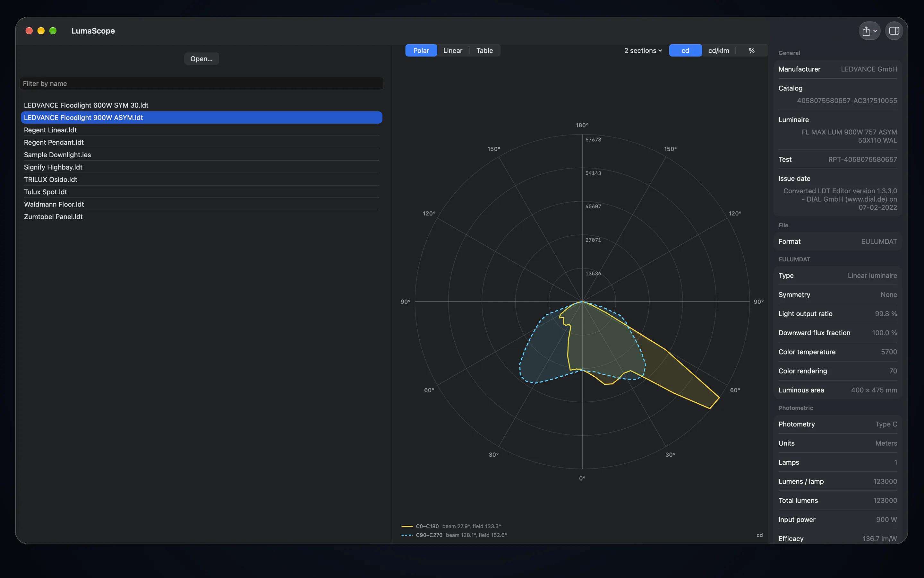Click the Format value EULUMDAT
The height and width of the screenshot is (578, 924).
tap(879, 241)
